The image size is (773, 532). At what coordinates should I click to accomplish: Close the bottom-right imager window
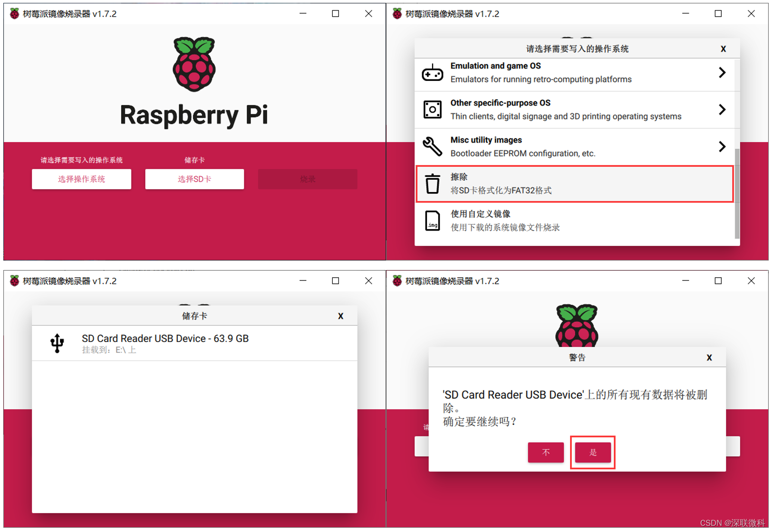(751, 281)
